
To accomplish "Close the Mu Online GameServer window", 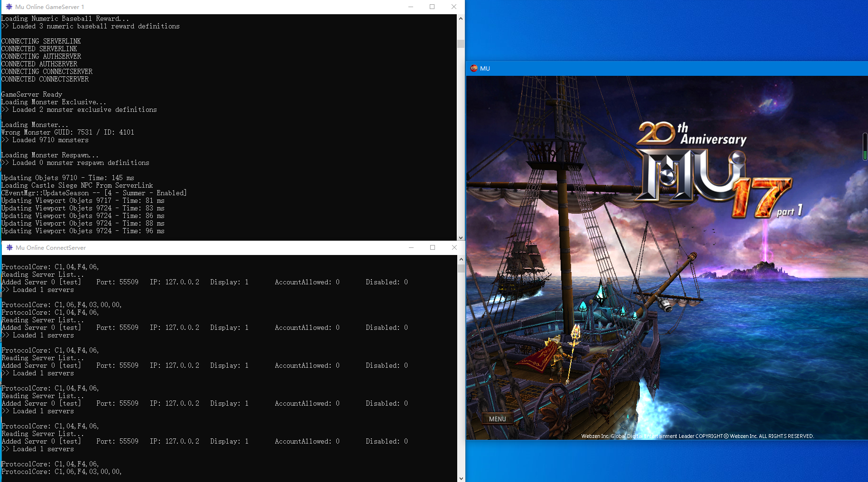I will pos(454,7).
